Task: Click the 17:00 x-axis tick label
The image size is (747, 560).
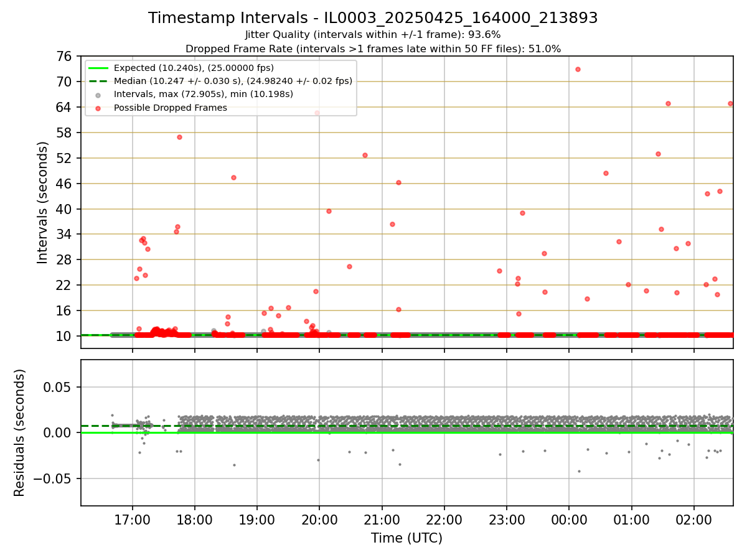Action: [132, 520]
